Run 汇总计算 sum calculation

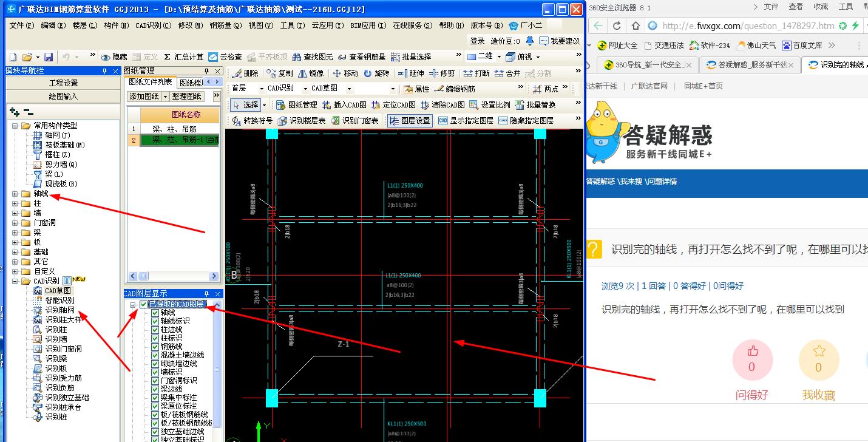184,56
